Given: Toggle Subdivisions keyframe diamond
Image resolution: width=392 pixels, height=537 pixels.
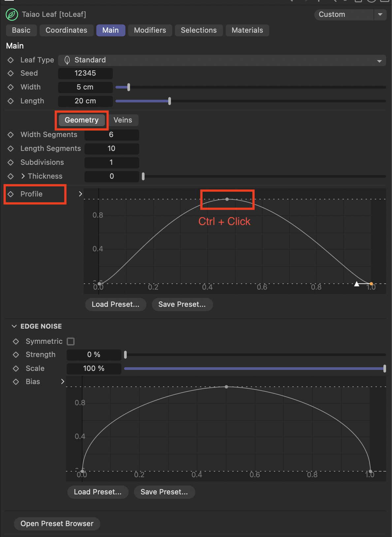Looking at the screenshot, I should (11, 162).
